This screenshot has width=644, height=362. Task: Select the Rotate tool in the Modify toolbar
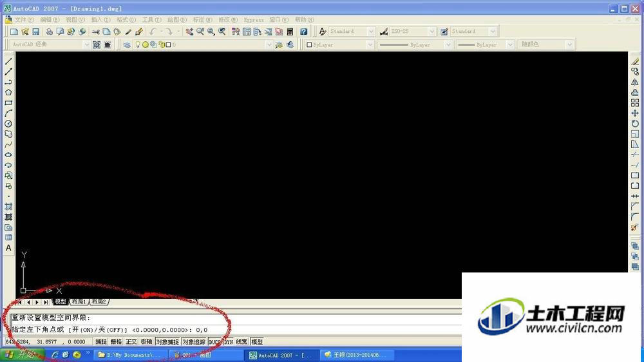pos(635,124)
